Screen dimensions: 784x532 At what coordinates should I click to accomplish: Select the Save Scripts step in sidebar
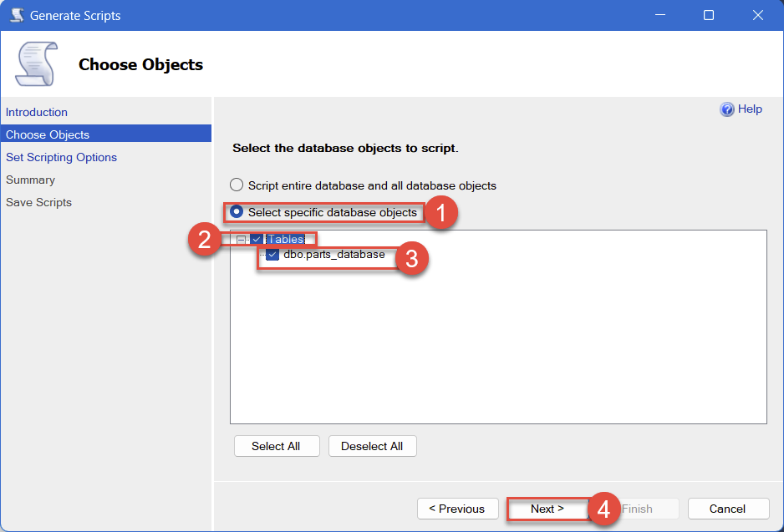tap(39, 202)
